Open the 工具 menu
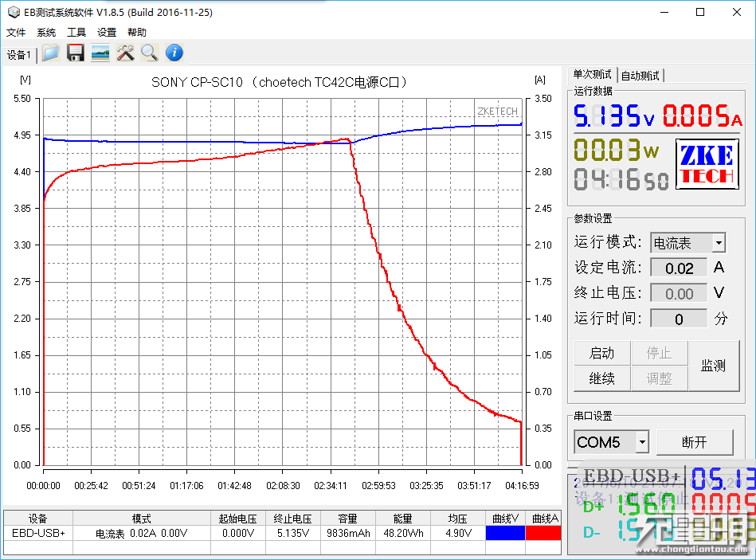The height and width of the screenshot is (560, 756). click(76, 33)
